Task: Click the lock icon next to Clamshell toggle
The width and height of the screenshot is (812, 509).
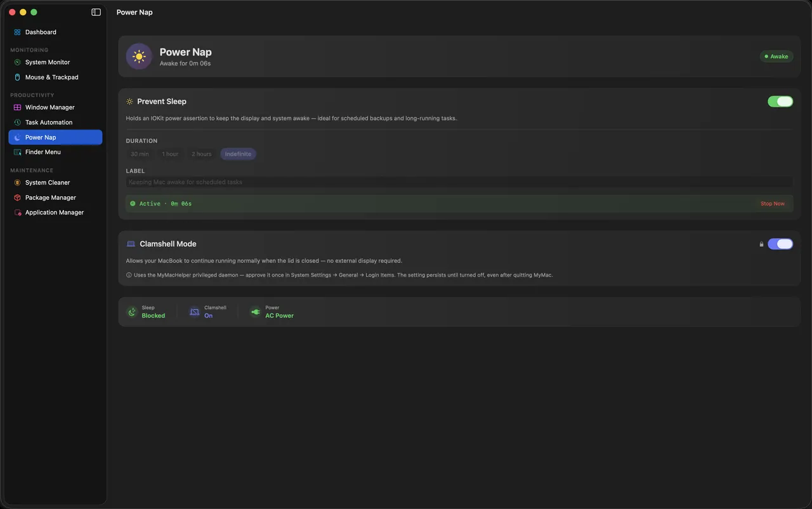Action: 761,244
